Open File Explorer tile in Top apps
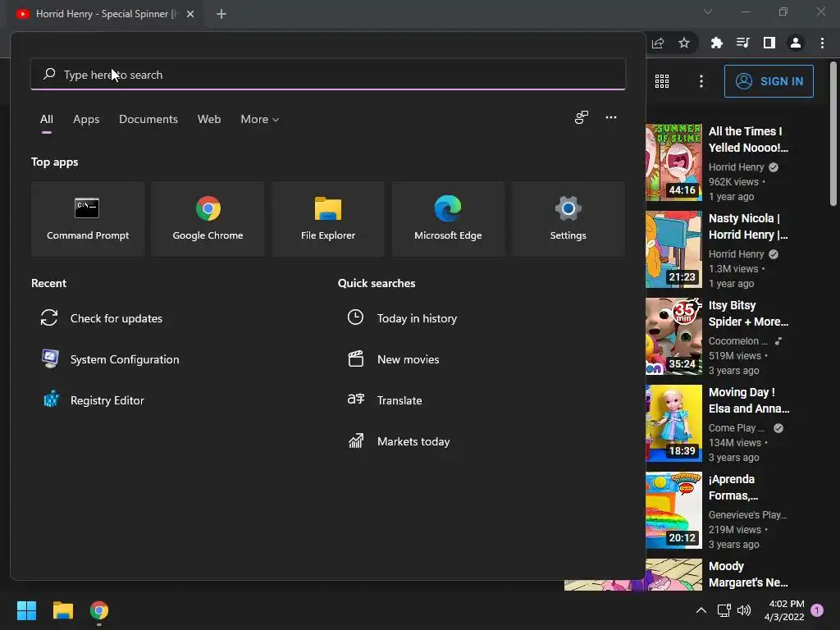 328,218
